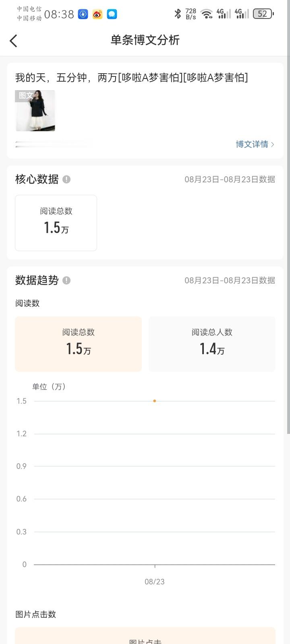Tap the back arrow icon
The height and width of the screenshot is (644, 290).
14,41
